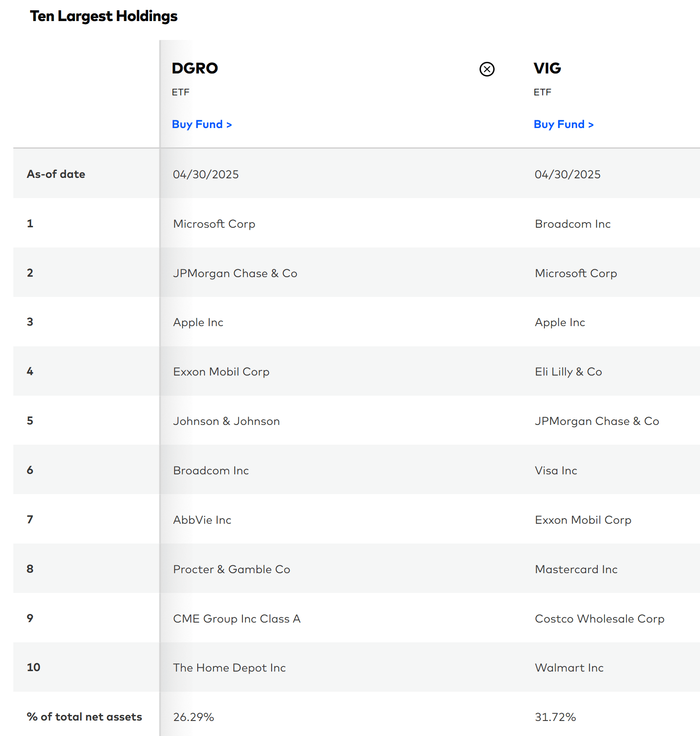Image resolution: width=700 pixels, height=736 pixels.
Task: Select Microsoft Corp under DGRO holdings
Action: (x=214, y=224)
